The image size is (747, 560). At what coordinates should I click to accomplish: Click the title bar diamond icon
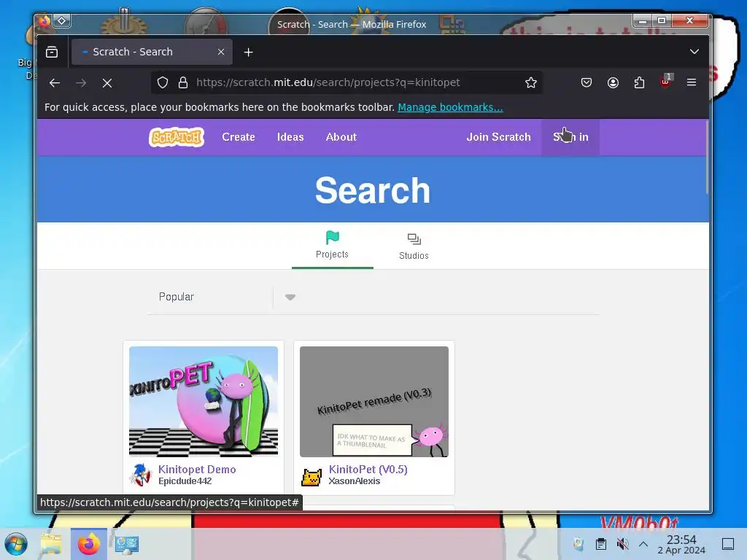pyautogui.click(x=62, y=21)
